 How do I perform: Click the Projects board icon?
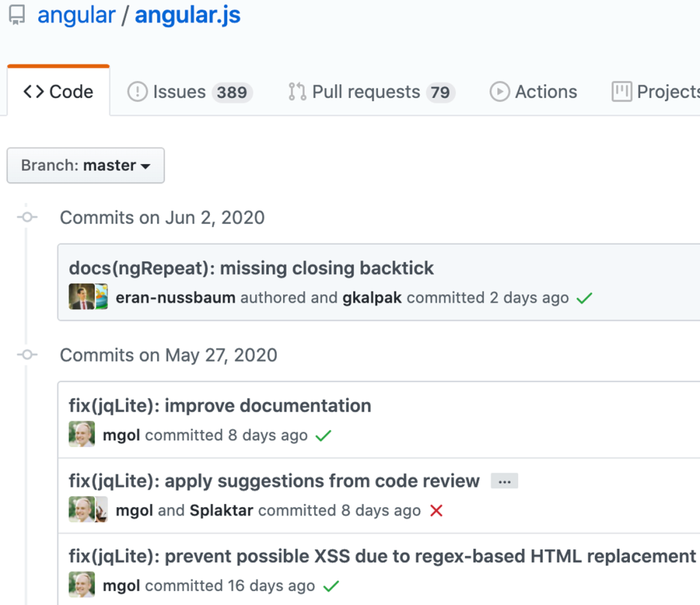tap(622, 91)
